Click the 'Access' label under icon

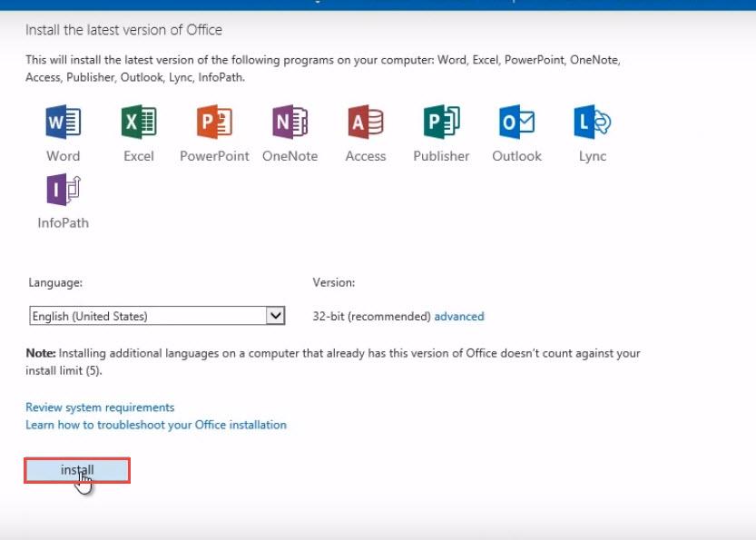click(x=366, y=156)
